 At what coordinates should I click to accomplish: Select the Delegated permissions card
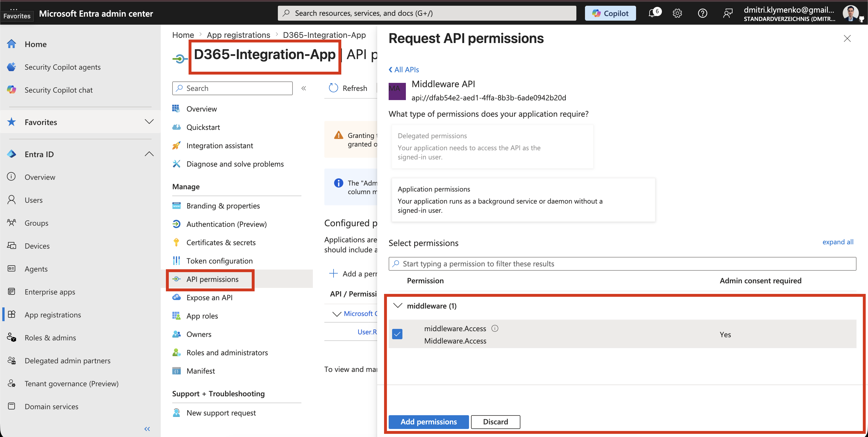(492, 147)
